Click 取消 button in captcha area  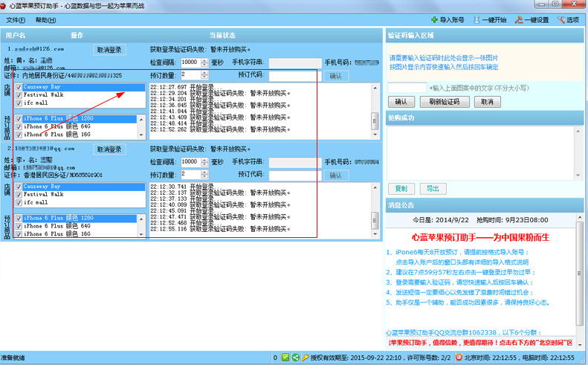pos(487,102)
